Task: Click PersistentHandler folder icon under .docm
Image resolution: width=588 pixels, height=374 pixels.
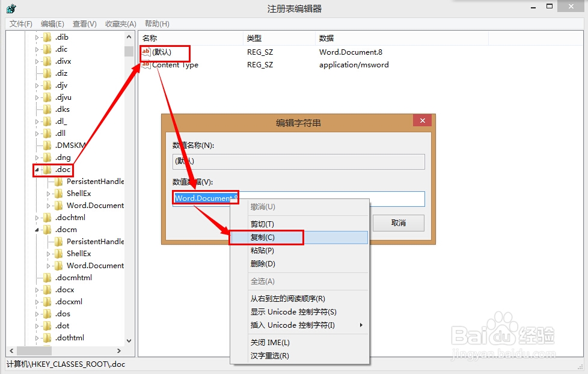Action: click(x=58, y=242)
